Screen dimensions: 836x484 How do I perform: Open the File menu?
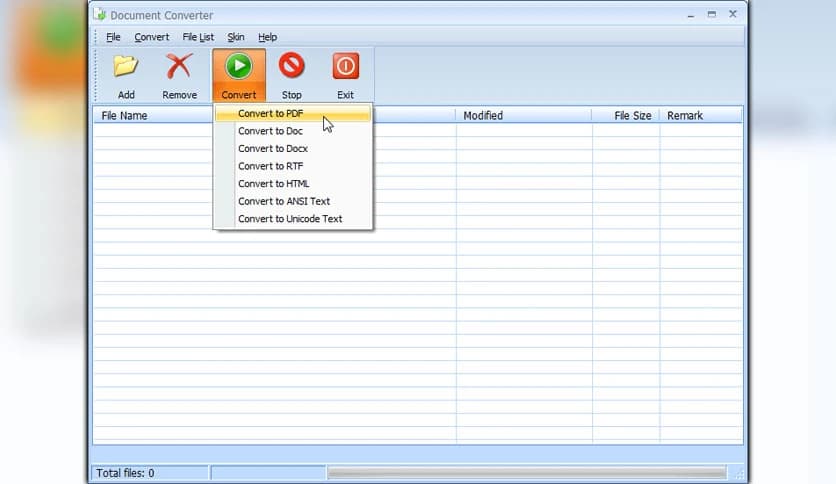coord(113,37)
